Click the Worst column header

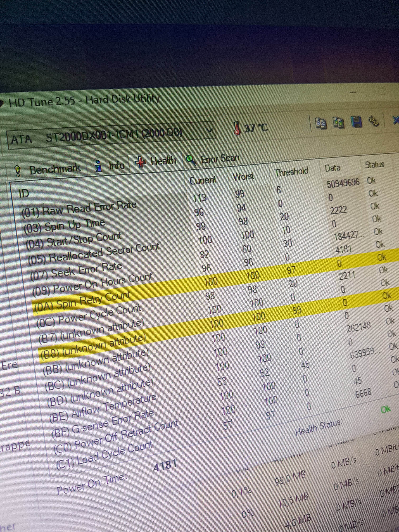243,177
